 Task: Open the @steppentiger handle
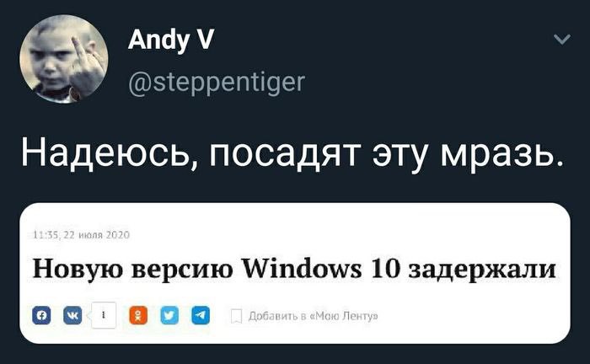pyautogui.click(x=217, y=83)
